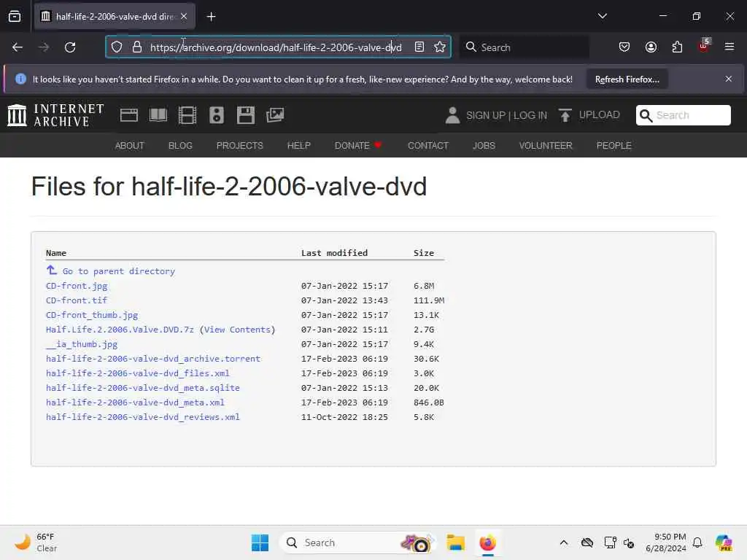Bookmark this page with the star
The width and height of the screenshot is (747, 560).
pos(440,47)
